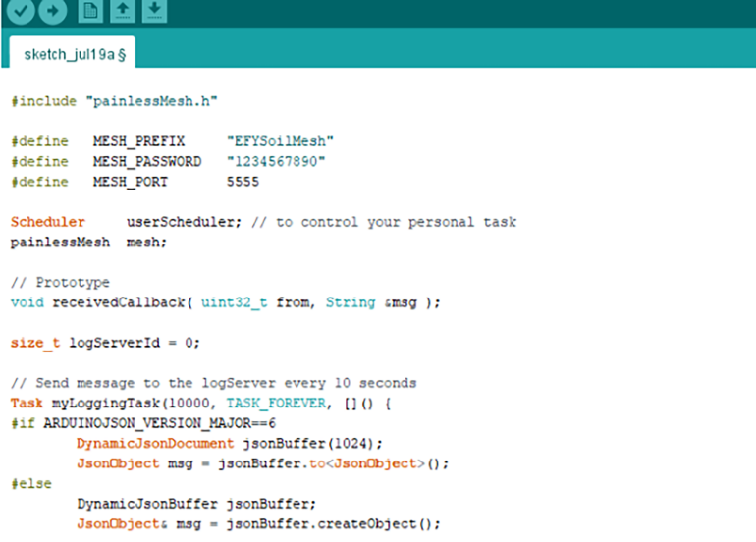Click the comment 'to control your personal task'
The width and height of the screenshot is (756, 542).
[x=397, y=222]
